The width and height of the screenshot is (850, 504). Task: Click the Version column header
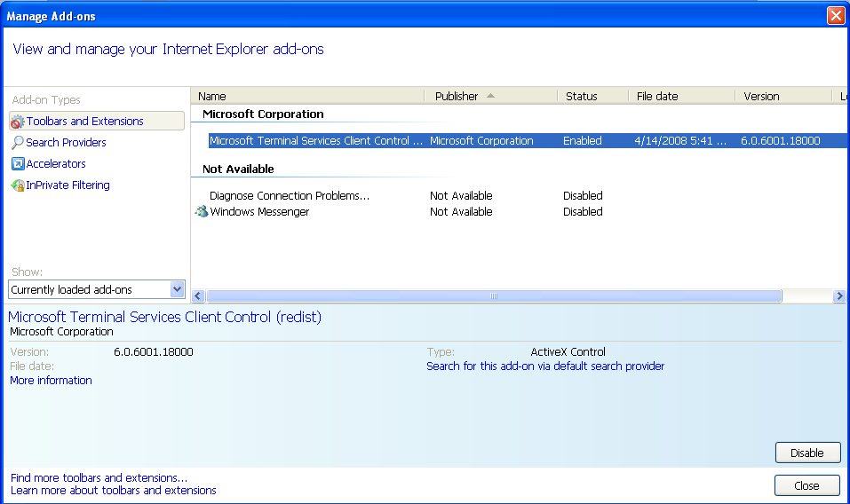pyautogui.click(x=761, y=96)
